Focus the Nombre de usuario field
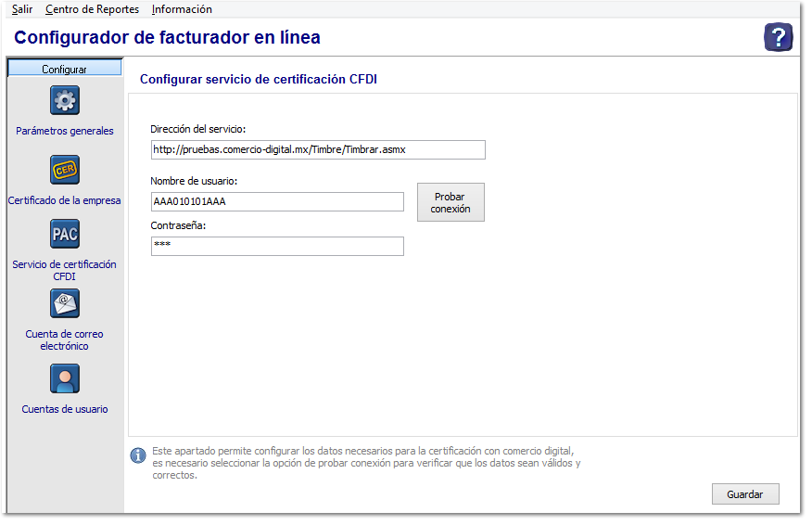The image size is (812, 525). [x=277, y=201]
